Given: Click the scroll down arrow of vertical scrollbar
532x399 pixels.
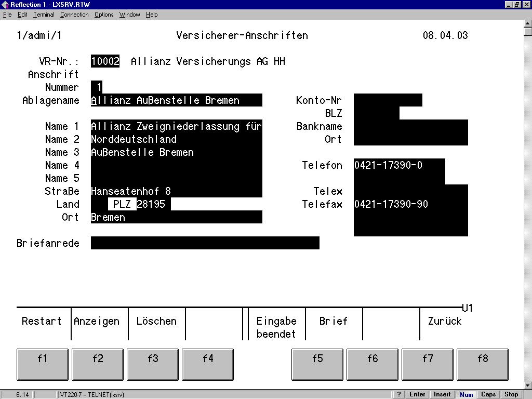Looking at the screenshot, I should [528, 385].
